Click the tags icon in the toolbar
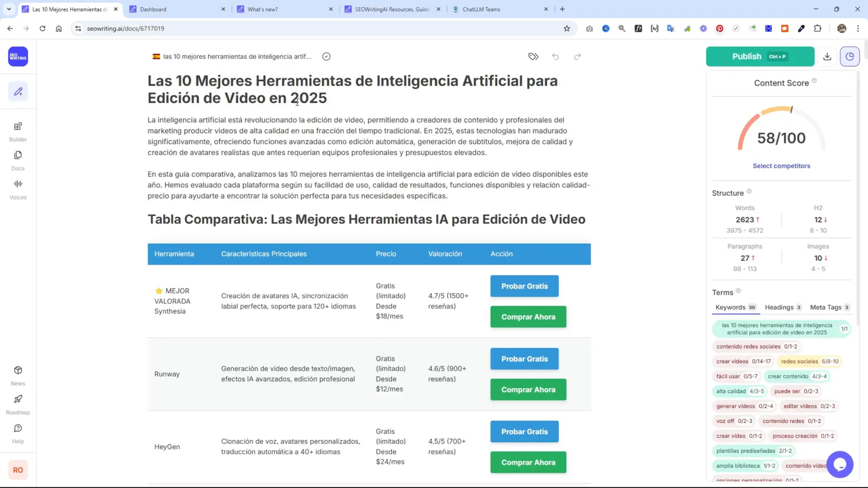Viewport: 868px width, 488px height. tap(533, 56)
